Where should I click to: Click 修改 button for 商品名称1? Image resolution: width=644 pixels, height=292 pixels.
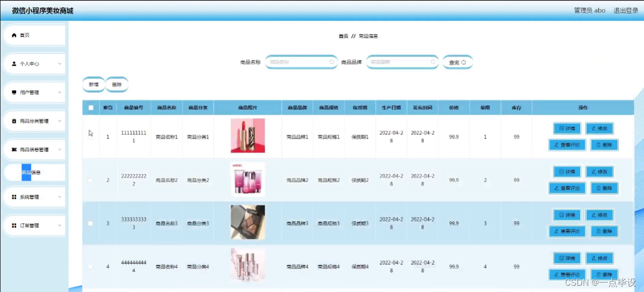[599, 128]
